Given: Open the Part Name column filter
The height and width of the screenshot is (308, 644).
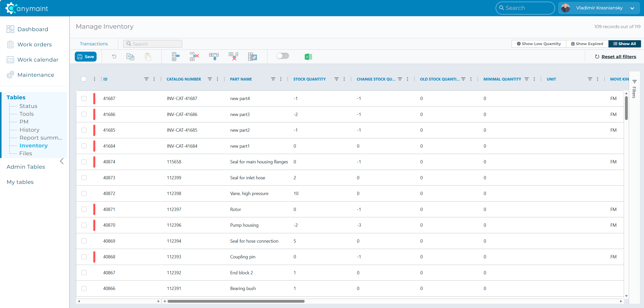Looking at the screenshot, I should click(273, 79).
